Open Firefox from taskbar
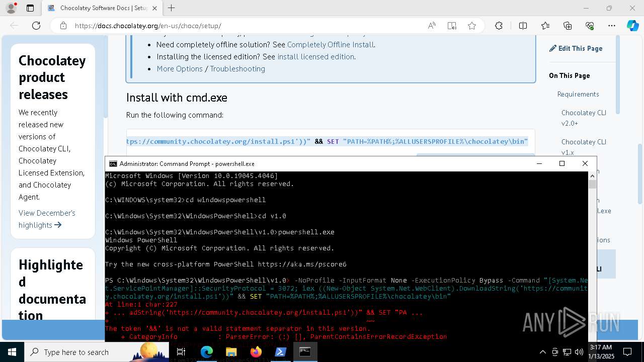Screen dimensions: 644x362 point(256,352)
